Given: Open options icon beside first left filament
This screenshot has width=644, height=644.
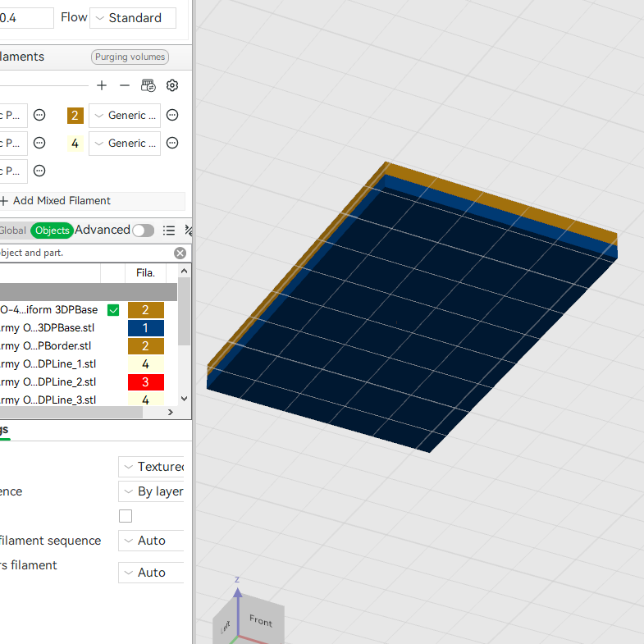Looking at the screenshot, I should pyautogui.click(x=39, y=115).
